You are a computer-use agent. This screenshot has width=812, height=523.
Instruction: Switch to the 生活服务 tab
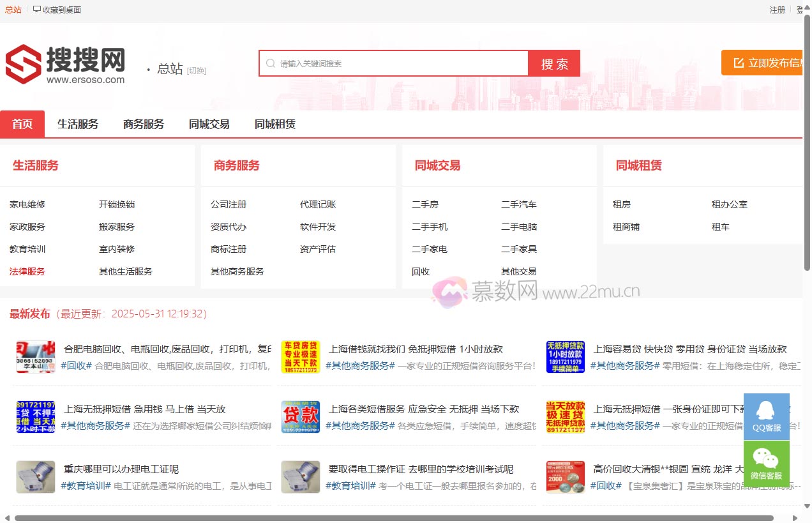click(x=77, y=124)
